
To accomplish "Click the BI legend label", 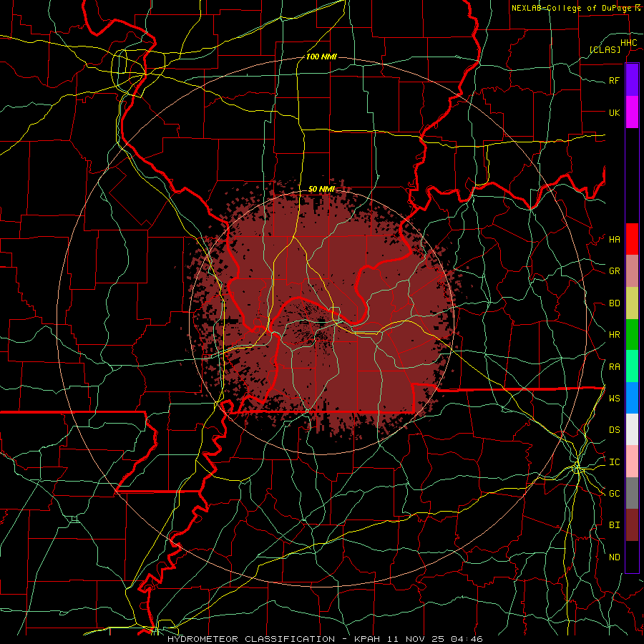I will pos(614,525).
